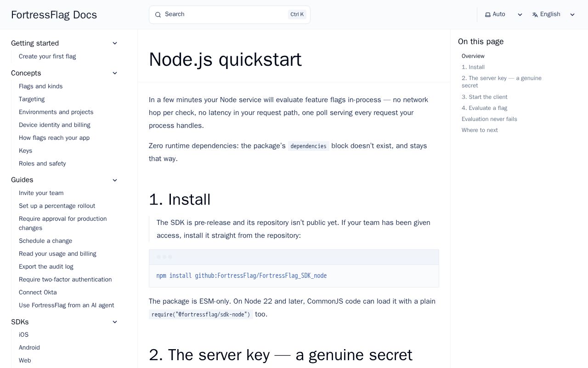This screenshot has width=588, height=368.
Task: Open Read your usage and billing
Action: [57, 254]
